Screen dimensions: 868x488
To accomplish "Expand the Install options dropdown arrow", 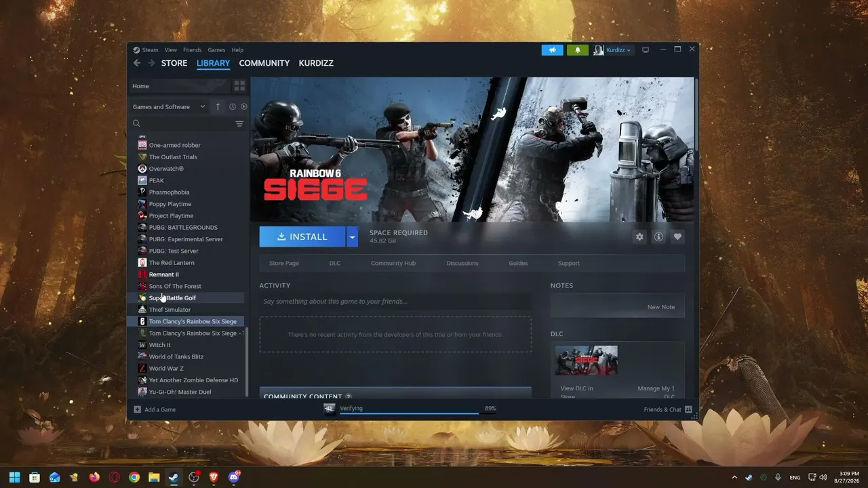I will (352, 237).
